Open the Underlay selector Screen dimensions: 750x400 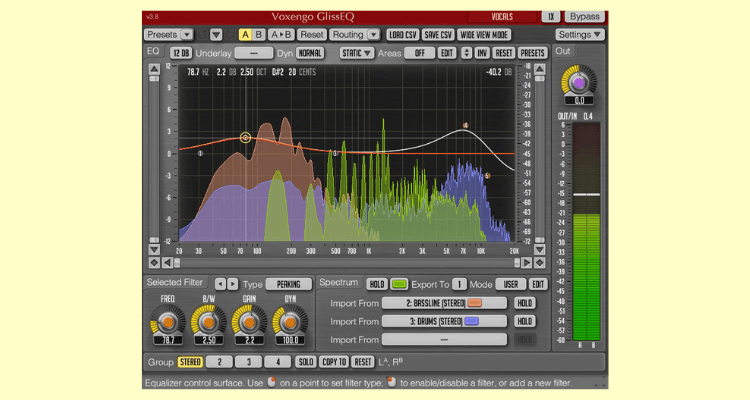point(254,53)
